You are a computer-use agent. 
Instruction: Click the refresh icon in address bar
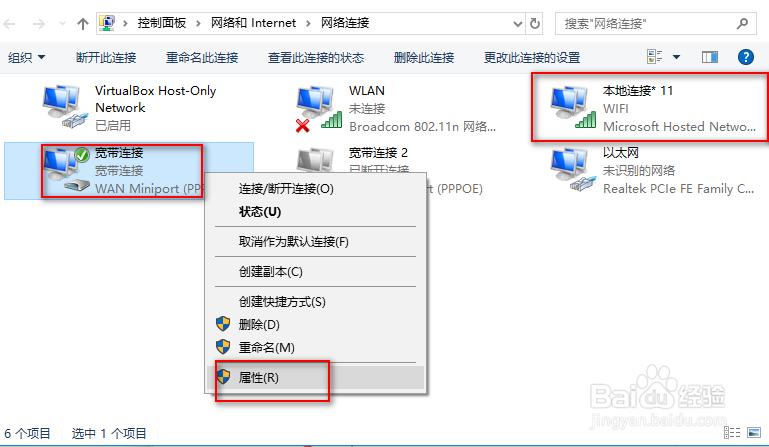tap(535, 23)
